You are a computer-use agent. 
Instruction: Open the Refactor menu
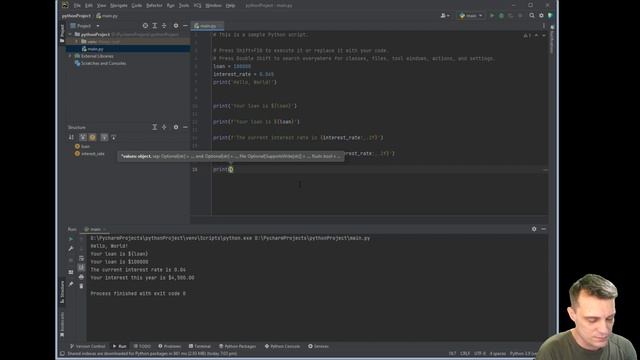pos(154,5)
